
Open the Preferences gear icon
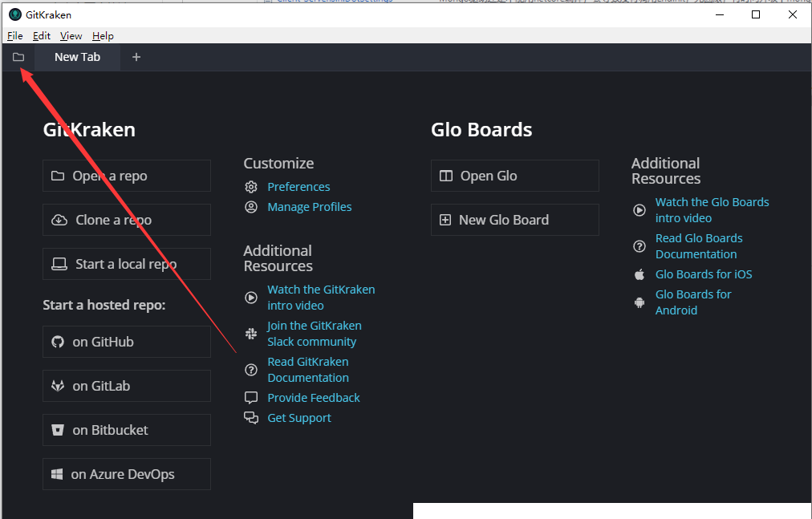point(251,187)
